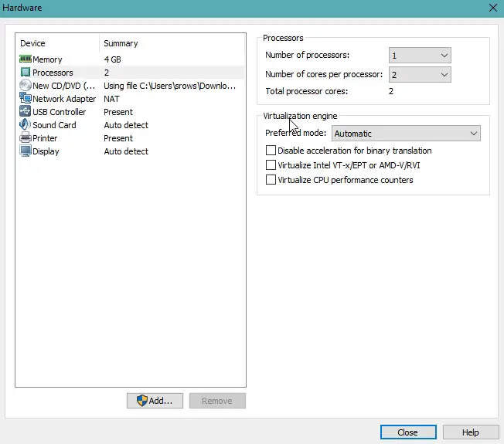
Task: Select the Processors device row
Action: tap(131, 73)
